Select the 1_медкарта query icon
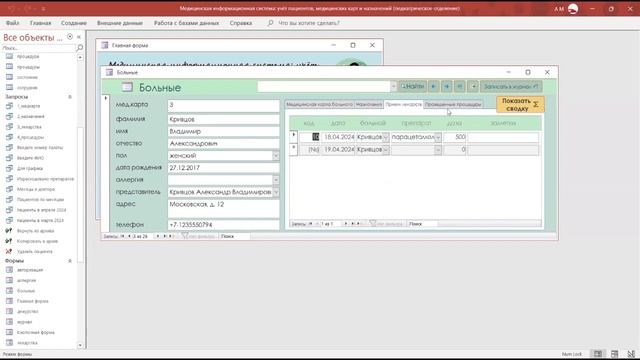Image resolution: width=640 pixels, height=360 pixels. coord(9,106)
